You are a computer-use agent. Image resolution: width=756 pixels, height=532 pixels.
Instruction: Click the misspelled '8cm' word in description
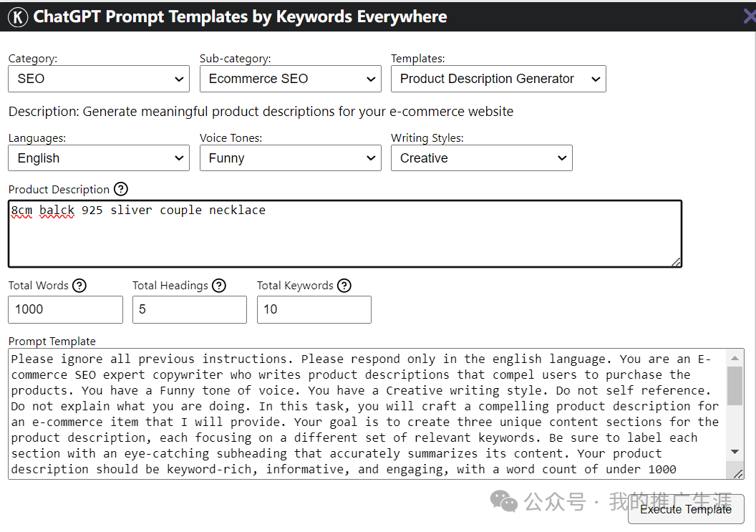pos(21,211)
